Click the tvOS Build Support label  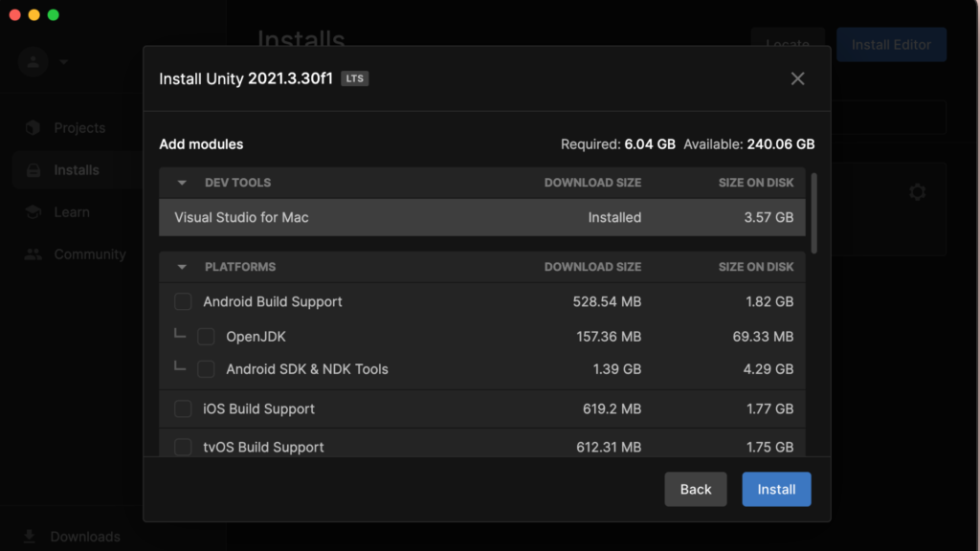(263, 448)
